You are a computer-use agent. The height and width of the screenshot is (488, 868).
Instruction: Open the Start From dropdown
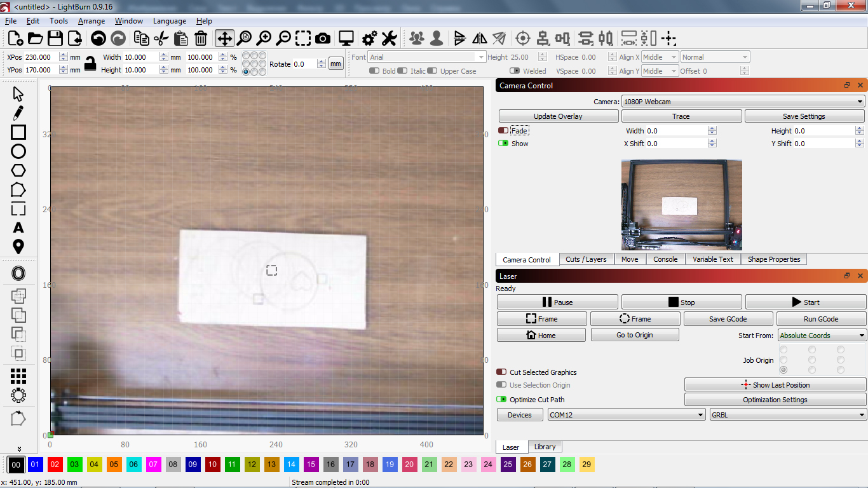822,335
